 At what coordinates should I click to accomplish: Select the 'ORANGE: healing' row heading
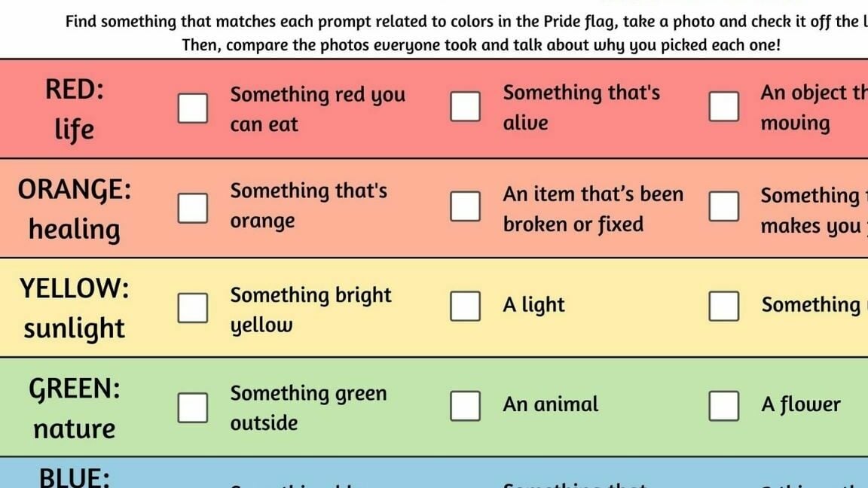pos(74,209)
